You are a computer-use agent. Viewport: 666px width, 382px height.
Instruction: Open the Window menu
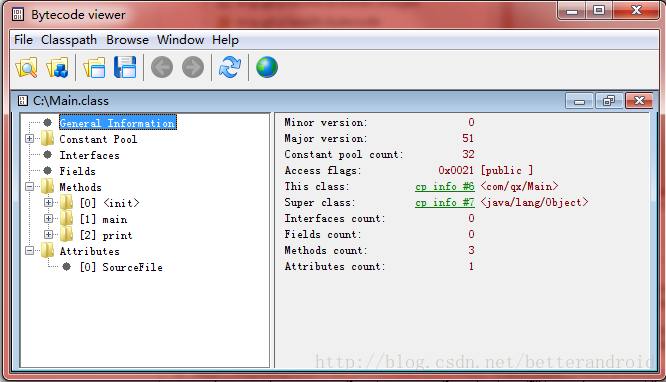(181, 40)
